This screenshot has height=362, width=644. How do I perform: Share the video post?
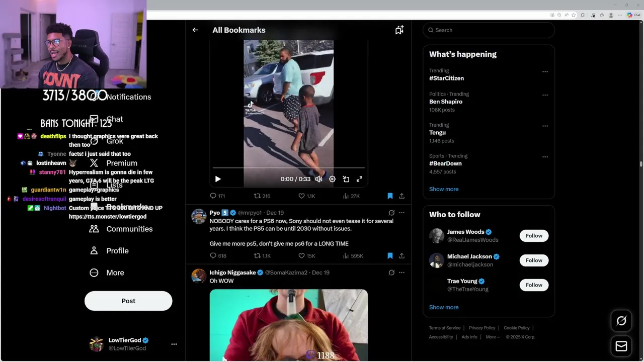click(401, 196)
